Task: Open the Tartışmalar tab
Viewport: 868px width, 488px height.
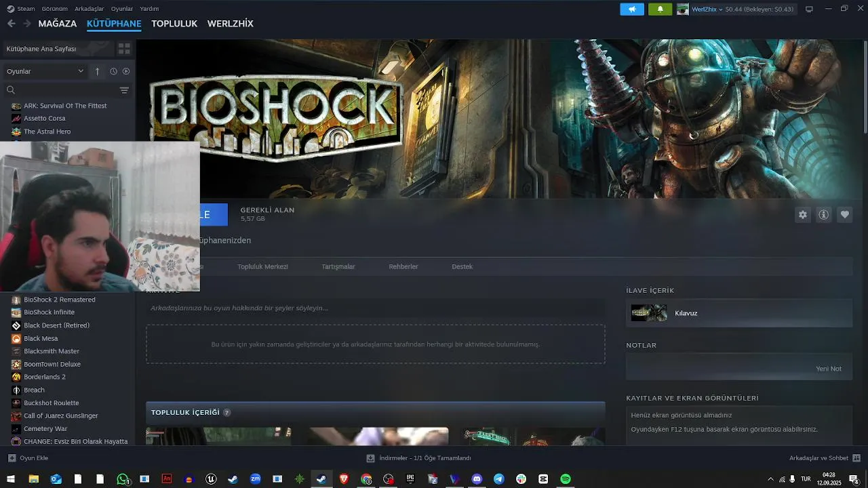Action: [x=338, y=266]
